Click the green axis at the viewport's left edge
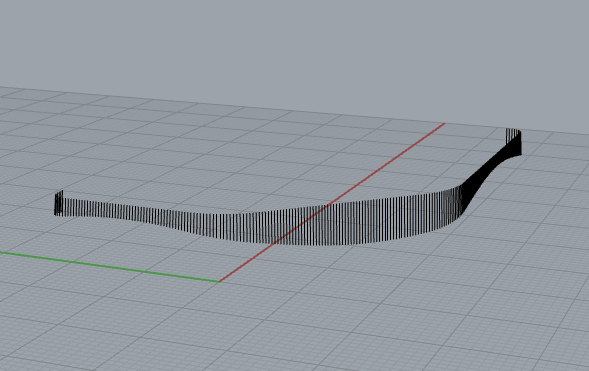The height and width of the screenshot is (371, 589). [x=2, y=252]
